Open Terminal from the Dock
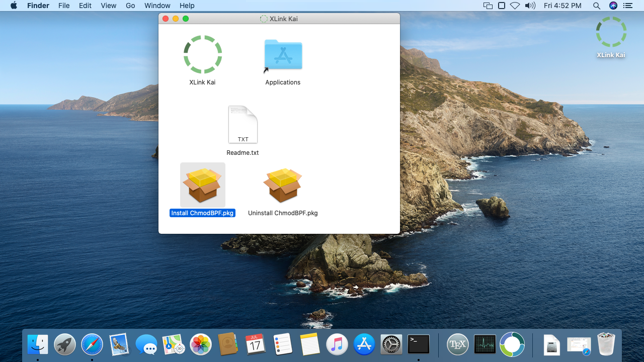This screenshot has height=362, width=644. (419, 344)
